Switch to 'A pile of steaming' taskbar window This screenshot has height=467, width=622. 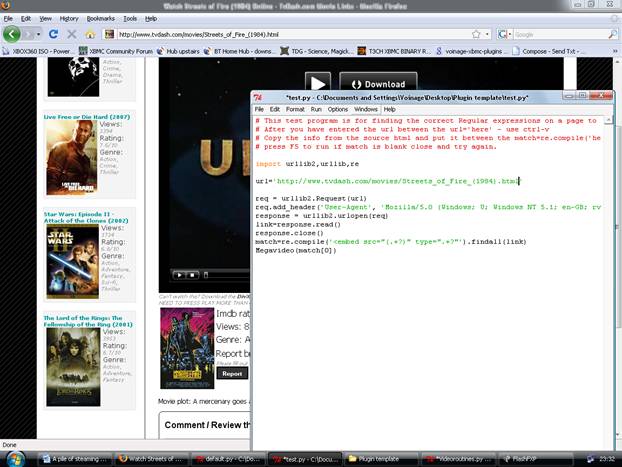pyautogui.click(x=75, y=459)
